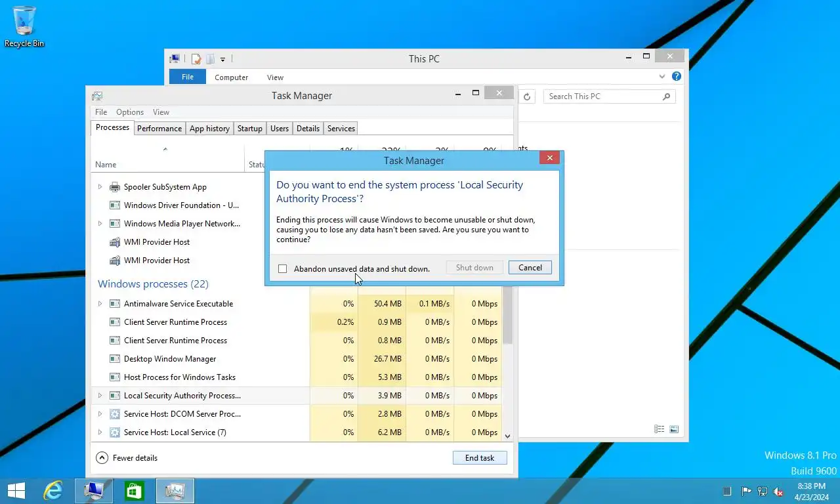This screenshot has width=840, height=504.
Task: Launch Internet Explorer from the taskbar
Action: pyautogui.click(x=53, y=491)
